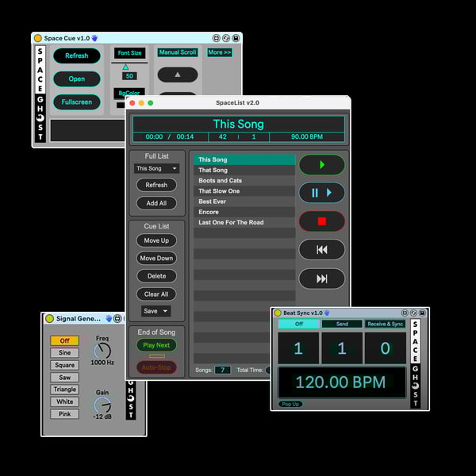This screenshot has width=476, height=476.
Task: Click Refresh in SpaceList Full List panel
Action: pyautogui.click(x=156, y=185)
